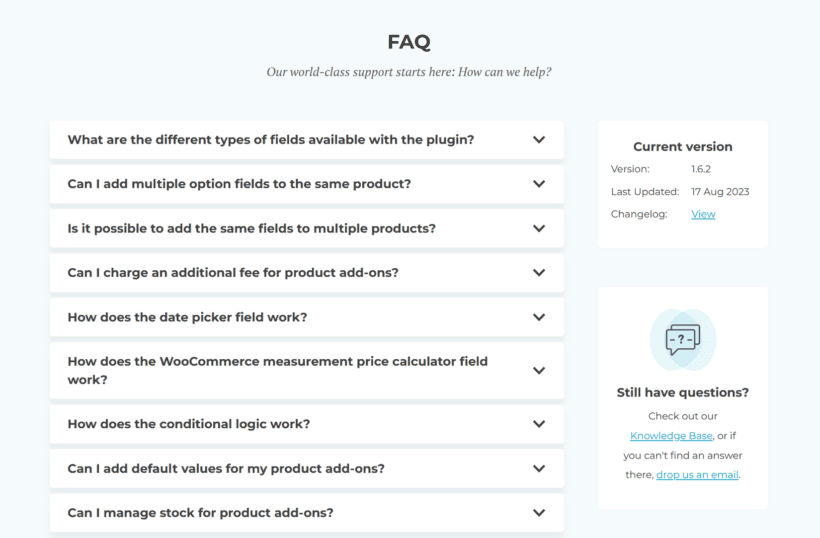Viewport: 820px width, 538px height.
Task: Click the drop us an email link
Action: click(x=697, y=475)
